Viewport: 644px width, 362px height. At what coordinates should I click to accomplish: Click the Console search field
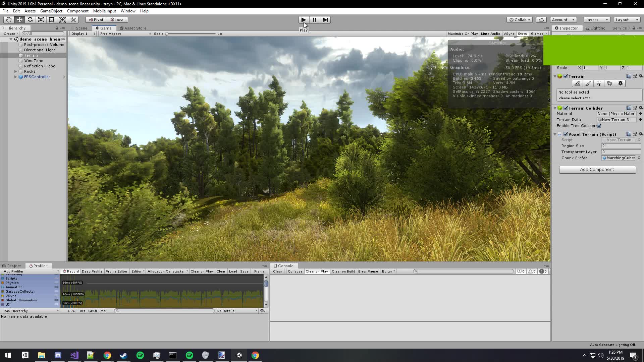464,271
